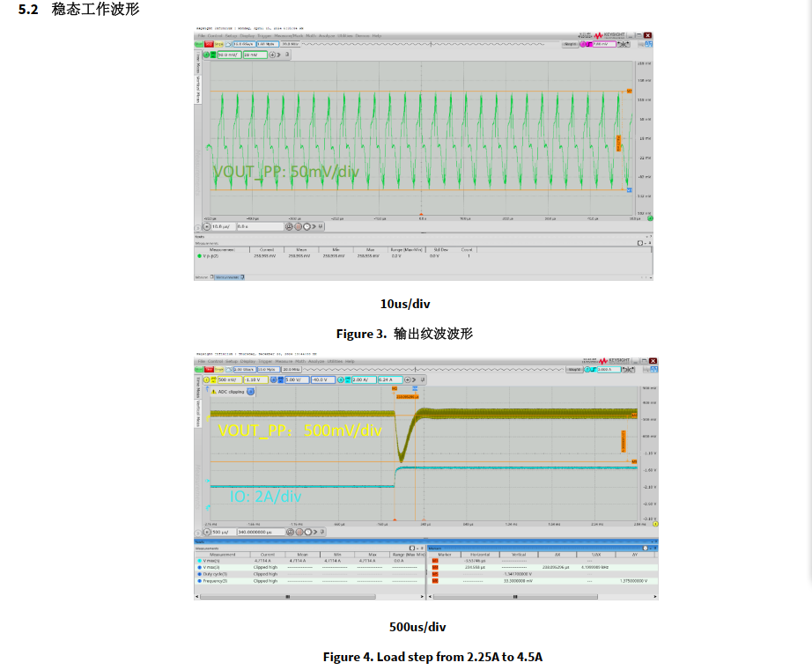The height and width of the screenshot is (670, 812).
Task: Click the red Stop button in Figure 3 scope
Action: [x=209, y=45]
